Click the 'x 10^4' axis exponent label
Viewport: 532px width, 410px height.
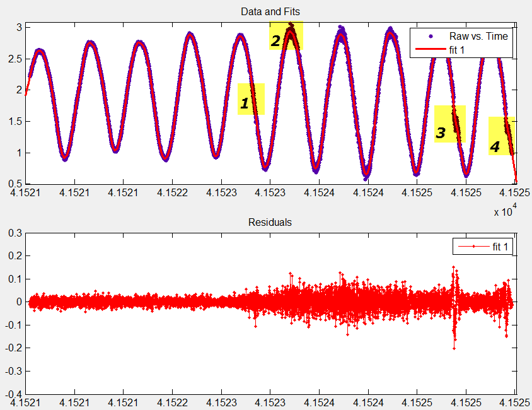click(x=502, y=211)
